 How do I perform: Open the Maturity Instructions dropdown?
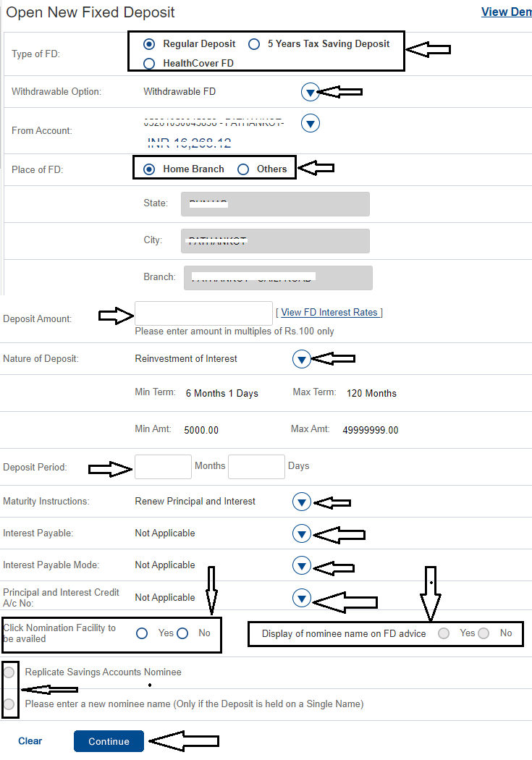click(301, 502)
